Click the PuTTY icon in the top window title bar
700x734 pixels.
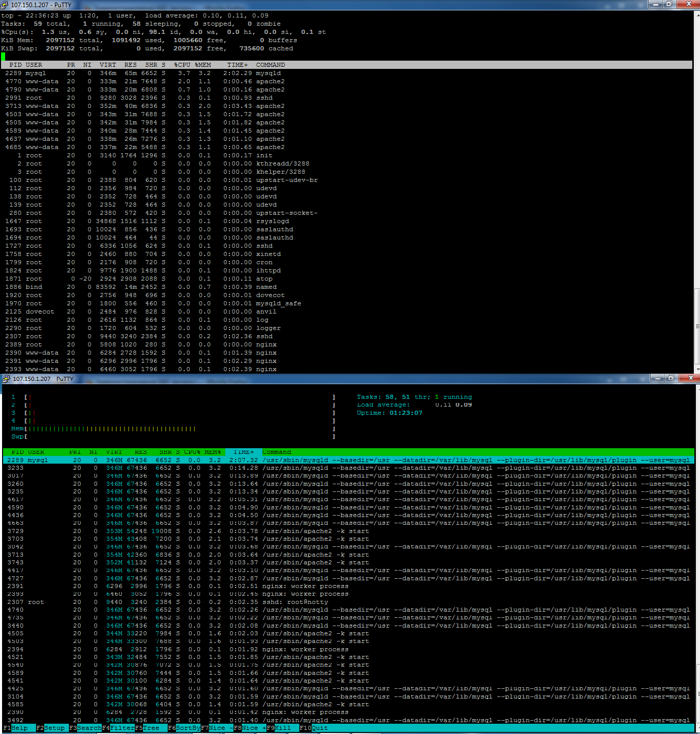pos(5,5)
